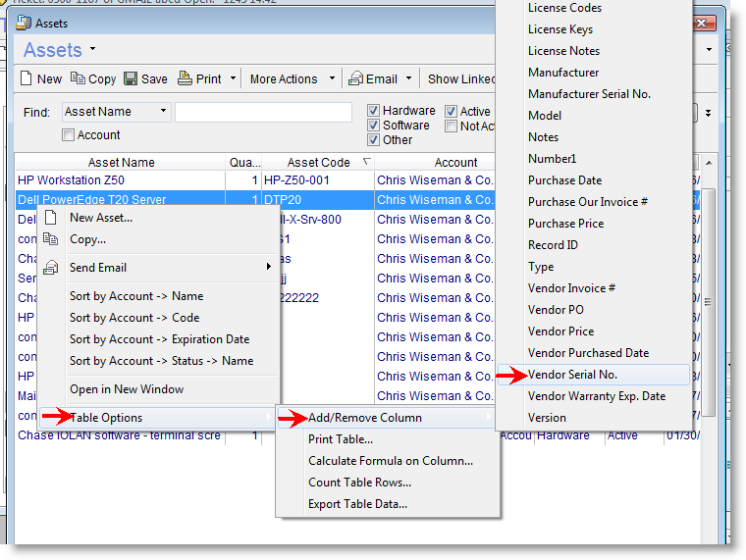The image size is (746, 560).
Task: Click the New asset toolbar icon
Action: [27, 79]
